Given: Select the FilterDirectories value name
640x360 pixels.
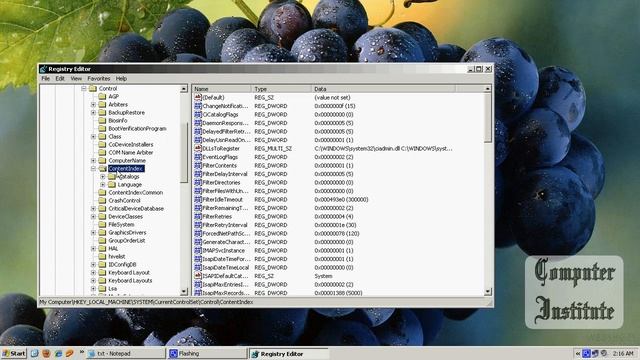Looking at the screenshot, I should point(221,183).
